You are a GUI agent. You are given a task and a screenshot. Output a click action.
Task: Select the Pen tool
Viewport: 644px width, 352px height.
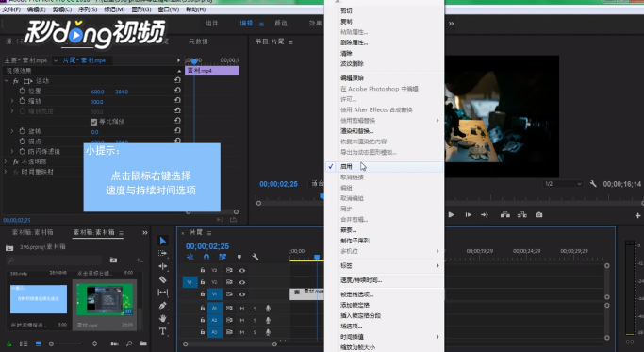point(162,306)
